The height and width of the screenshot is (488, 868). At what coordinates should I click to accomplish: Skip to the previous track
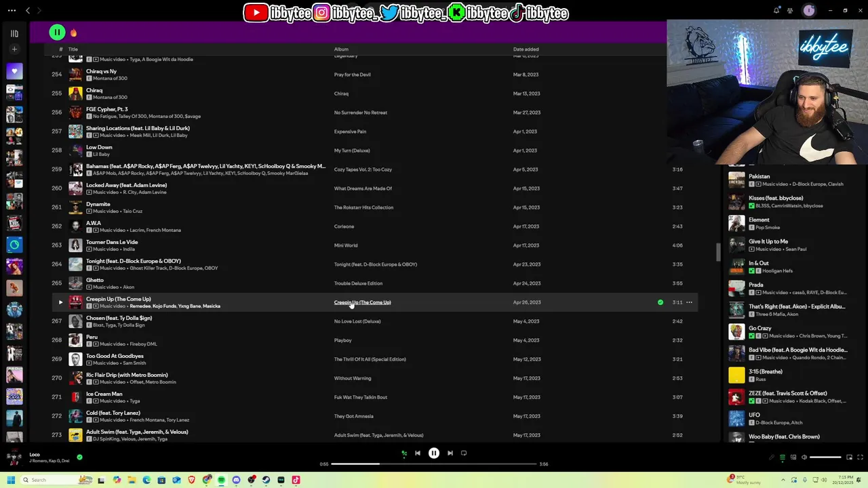click(418, 453)
